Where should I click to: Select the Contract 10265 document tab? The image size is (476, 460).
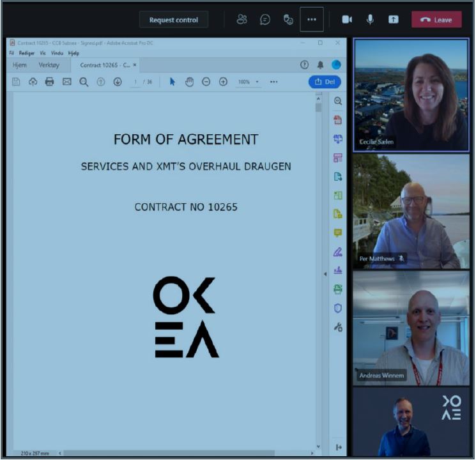(105, 65)
